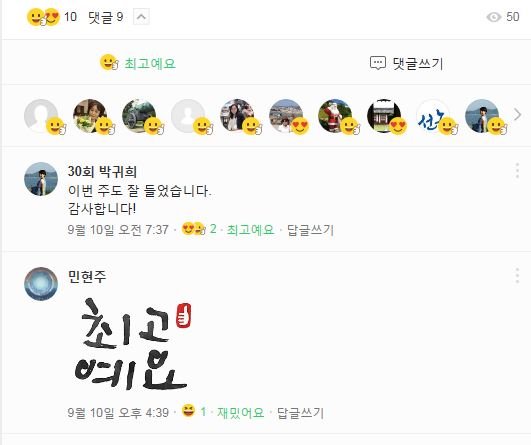This screenshot has height=445, width=531.
Task: Click the 최고예요 reaction emoji icon
Action: 109,62
